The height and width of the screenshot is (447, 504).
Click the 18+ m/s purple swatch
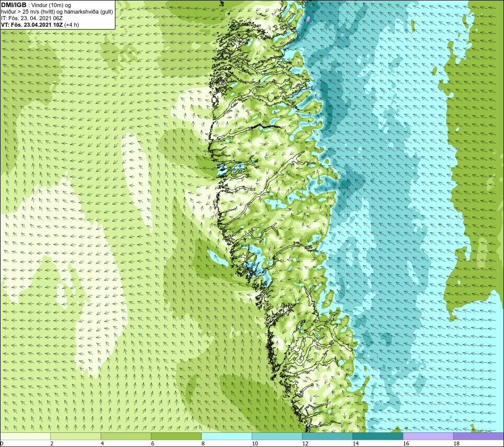[478, 436]
